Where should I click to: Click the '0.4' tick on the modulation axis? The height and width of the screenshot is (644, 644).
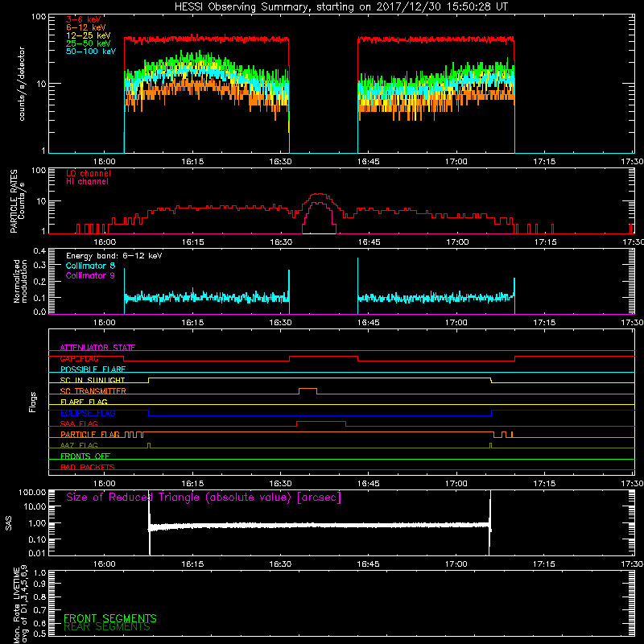coord(39,251)
